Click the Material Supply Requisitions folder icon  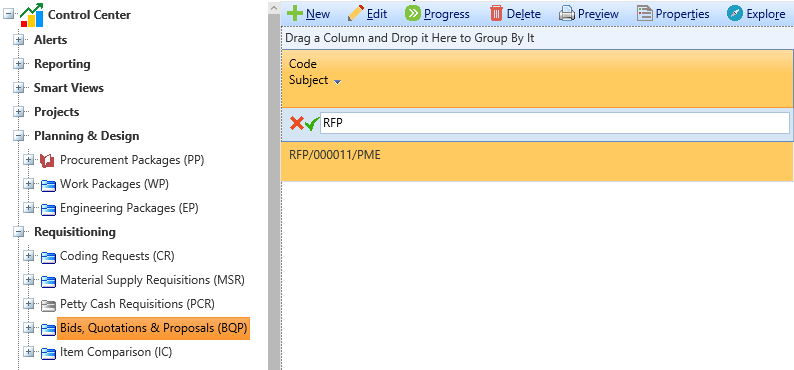tap(48, 281)
